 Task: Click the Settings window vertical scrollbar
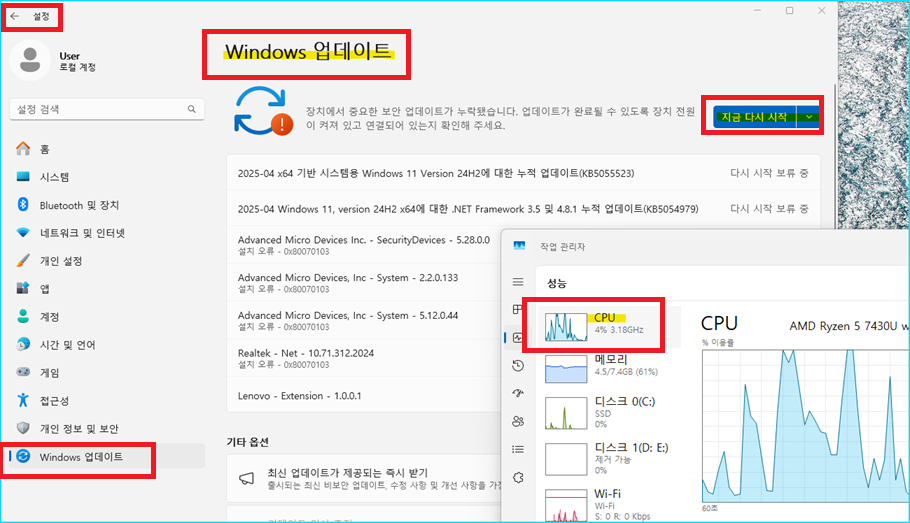pyautogui.click(x=835, y=157)
